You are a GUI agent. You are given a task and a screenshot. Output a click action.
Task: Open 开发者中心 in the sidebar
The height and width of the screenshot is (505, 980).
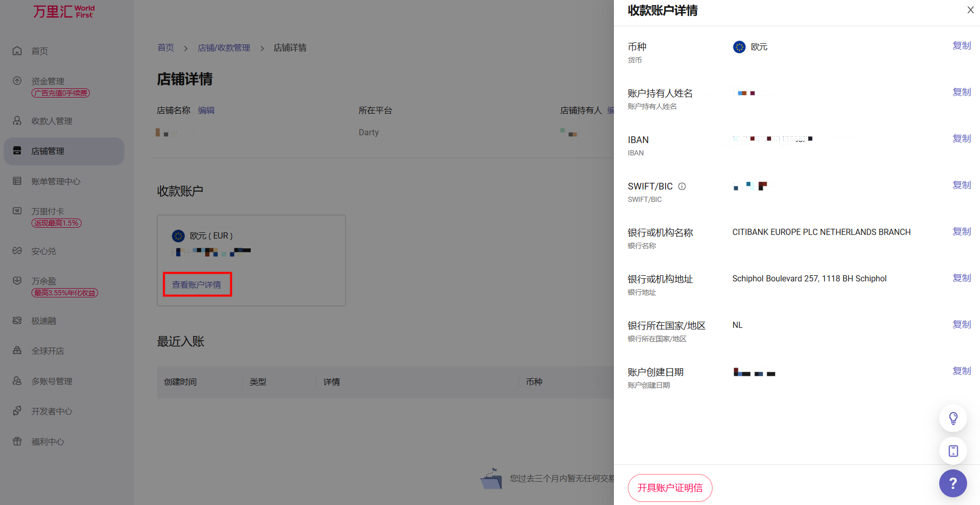pyautogui.click(x=52, y=411)
